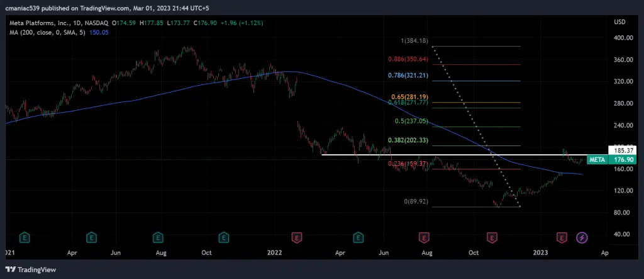Viewport: 644px width, 279px height.
Task: Open the leftmost green earnings marker
Action: point(26,237)
